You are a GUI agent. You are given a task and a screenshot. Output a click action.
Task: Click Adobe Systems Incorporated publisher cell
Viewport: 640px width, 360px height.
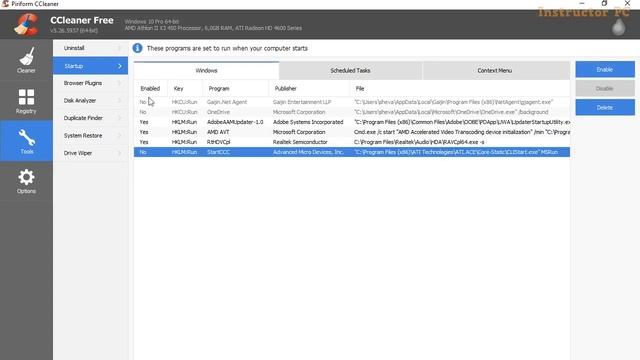pyautogui.click(x=308, y=122)
